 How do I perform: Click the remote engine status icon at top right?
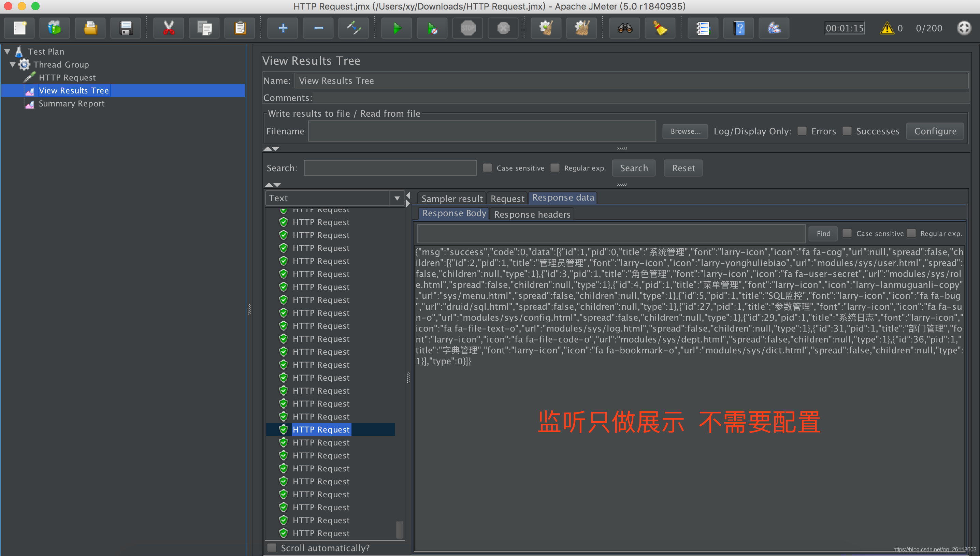(x=964, y=28)
